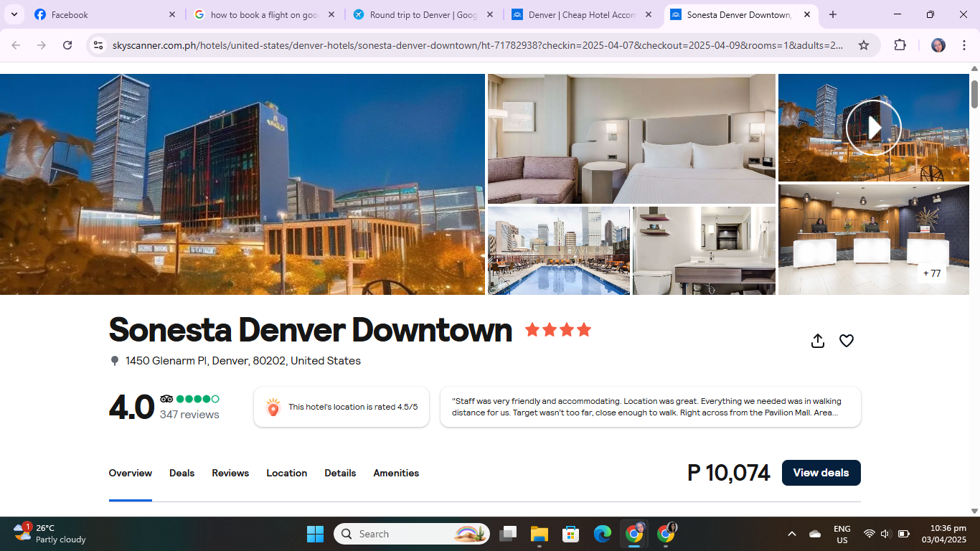Viewport: 980px width, 551px height.
Task: Switch to the Amenities tab
Action: point(396,473)
